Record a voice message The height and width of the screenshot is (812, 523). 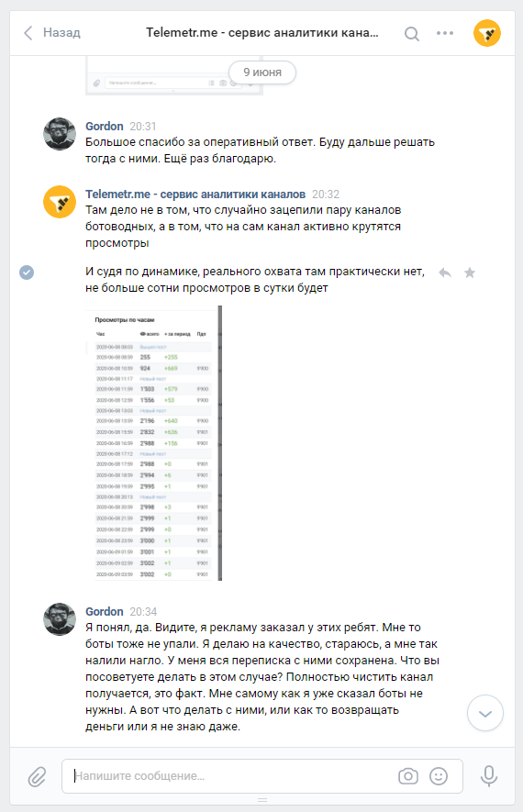(489, 775)
